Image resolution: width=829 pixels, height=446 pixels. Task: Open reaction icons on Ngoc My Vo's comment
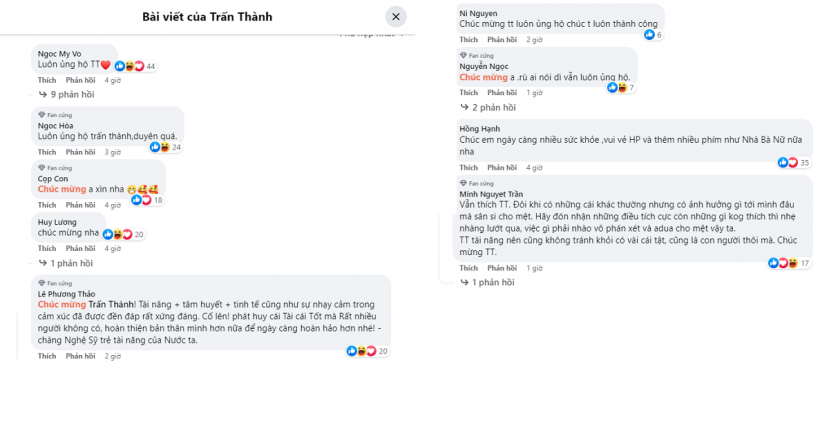[x=135, y=66]
